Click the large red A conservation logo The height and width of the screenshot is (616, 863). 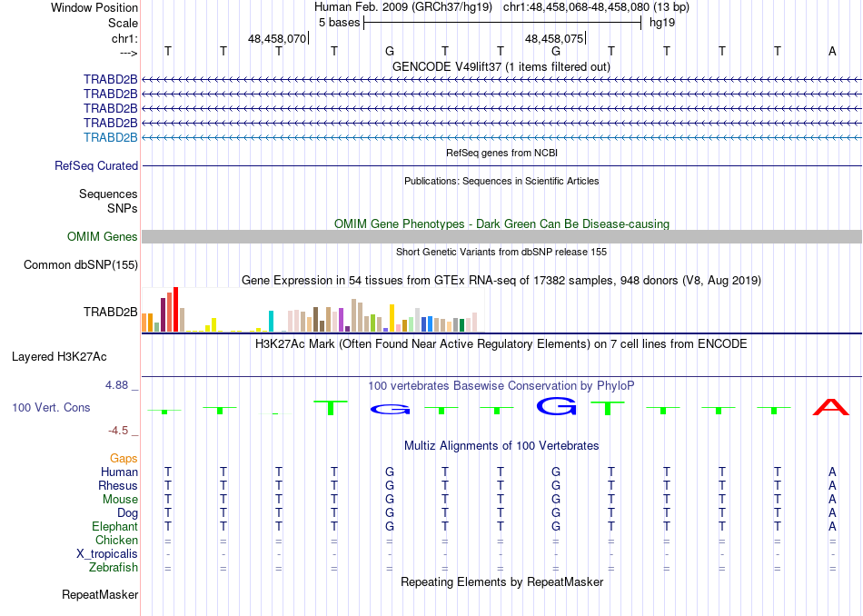tap(831, 407)
